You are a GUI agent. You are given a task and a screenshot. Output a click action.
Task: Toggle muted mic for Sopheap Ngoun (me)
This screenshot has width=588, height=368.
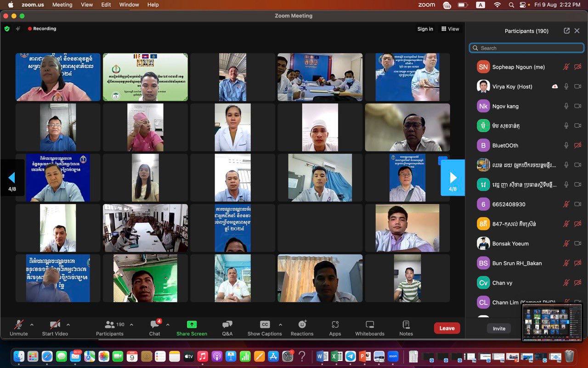(x=566, y=67)
